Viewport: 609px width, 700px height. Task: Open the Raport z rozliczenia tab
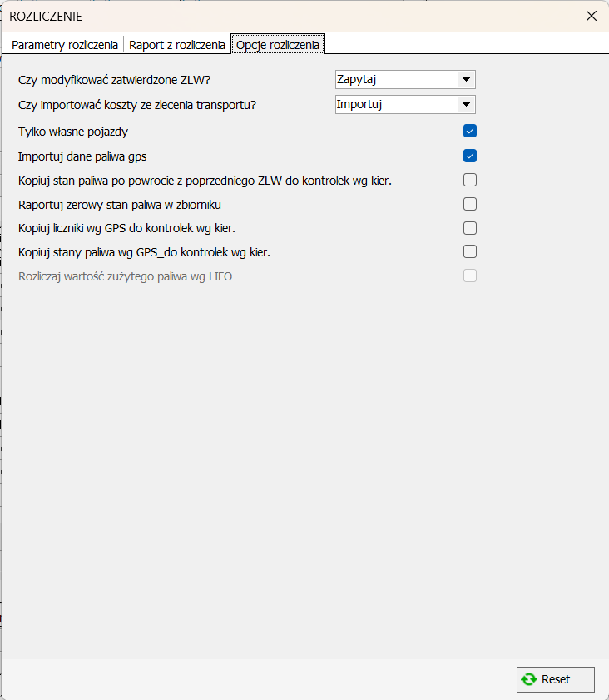coord(177,45)
